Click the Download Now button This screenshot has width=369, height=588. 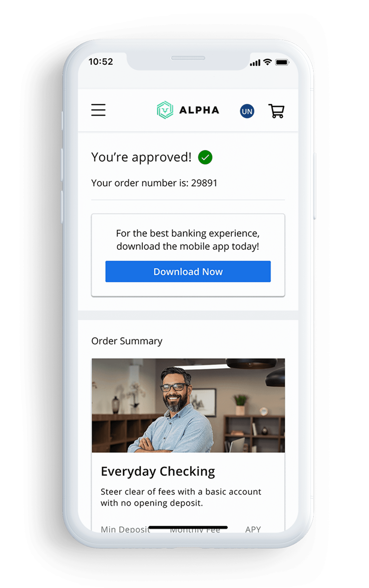click(x=188, y=272)
